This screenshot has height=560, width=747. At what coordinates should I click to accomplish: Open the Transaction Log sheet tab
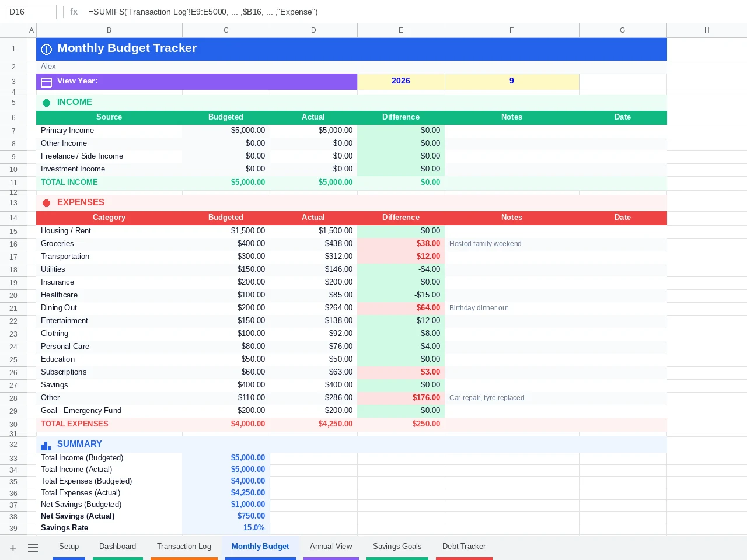pyautogui.click(x=184, y=547)
